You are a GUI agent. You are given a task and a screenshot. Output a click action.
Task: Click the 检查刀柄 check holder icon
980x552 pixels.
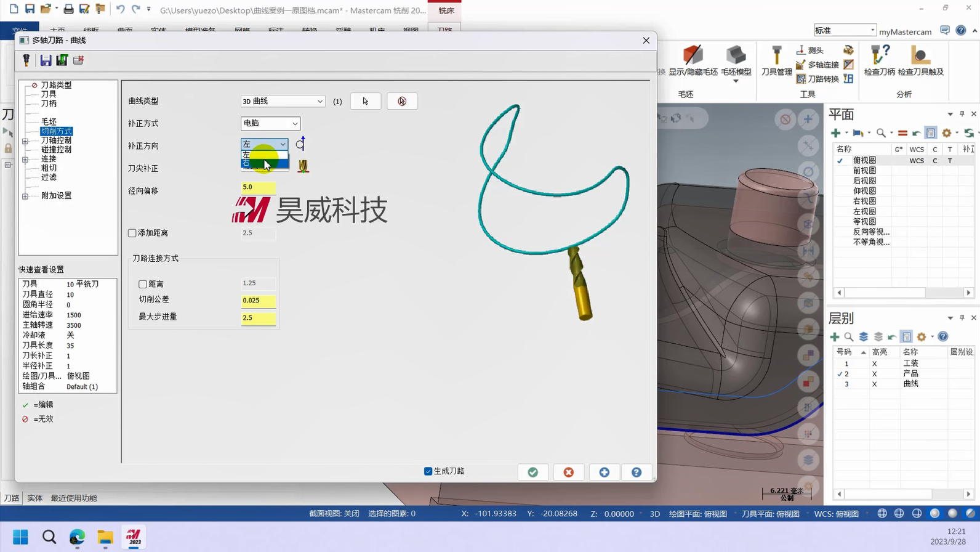(879, 60)
